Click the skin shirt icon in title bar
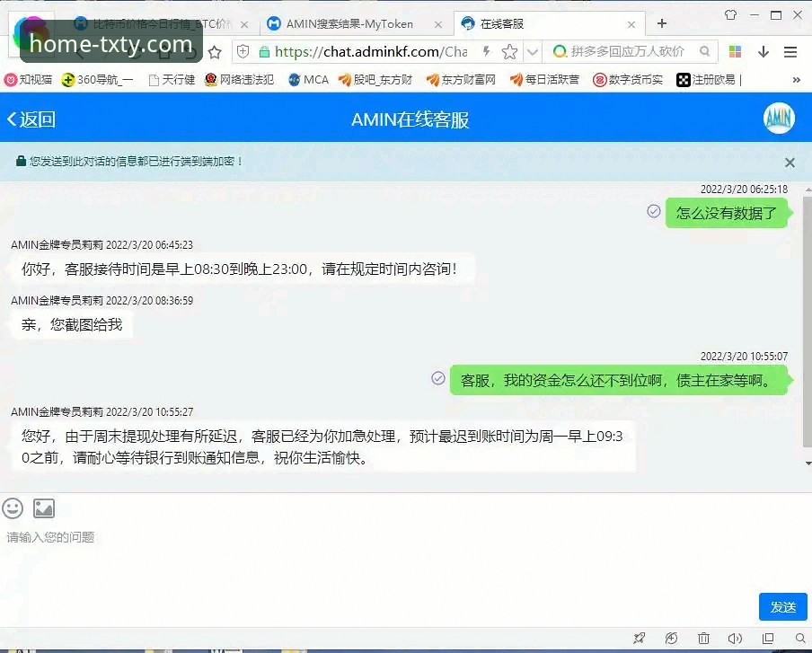 tap(730, 15)
